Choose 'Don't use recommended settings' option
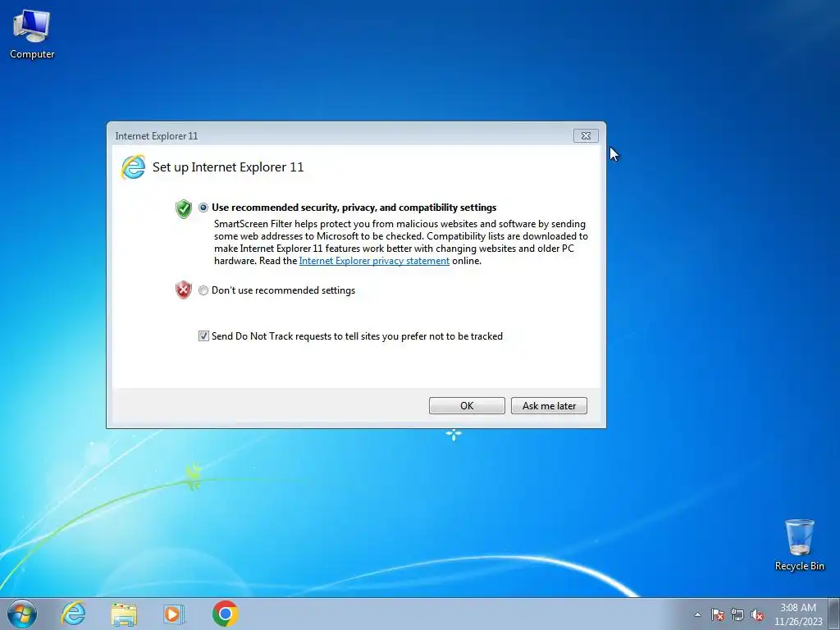 [203, 290]
